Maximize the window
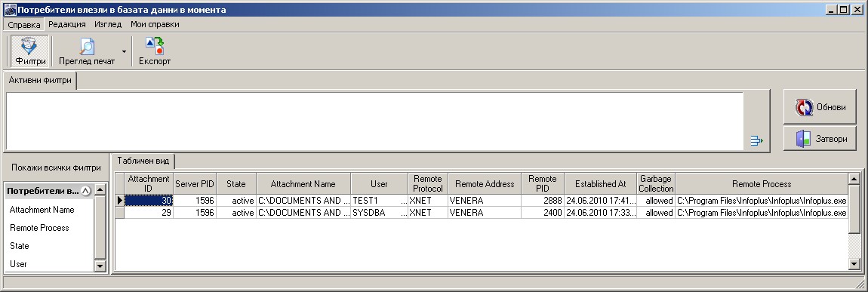The height and width of the screenshot is (292, 868). click(843, 9)
